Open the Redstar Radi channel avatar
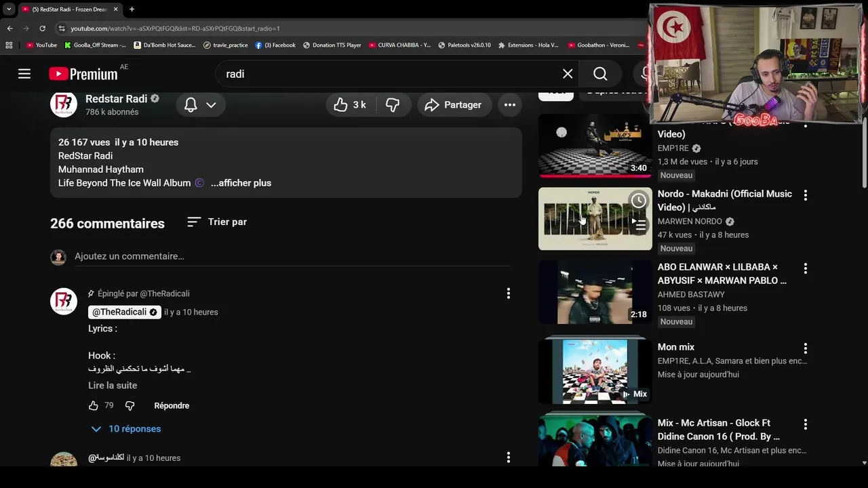Viewport: 868px width, 488px height. tap(64, 104)
